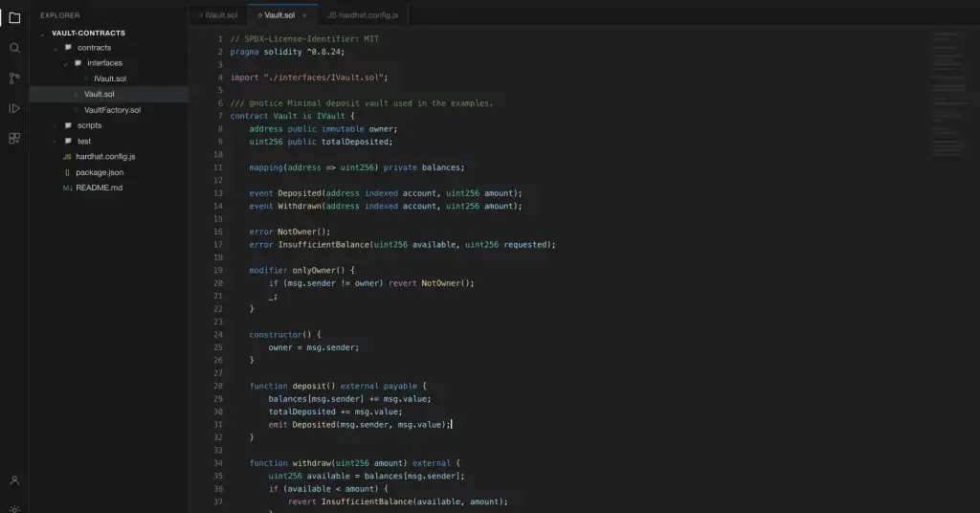Click 'balances' in the mapping declaration

pos(440,167)
